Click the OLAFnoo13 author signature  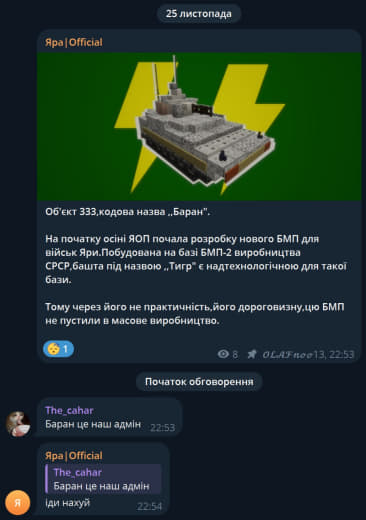293,354
